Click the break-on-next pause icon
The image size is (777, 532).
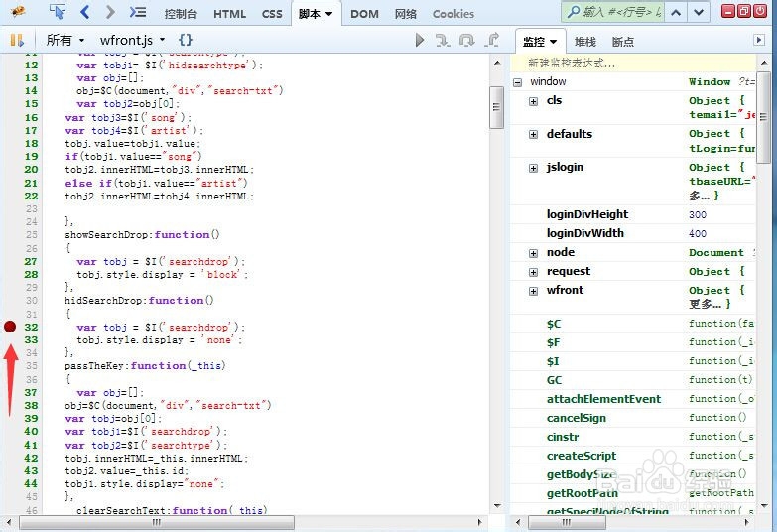click(16, 40)
